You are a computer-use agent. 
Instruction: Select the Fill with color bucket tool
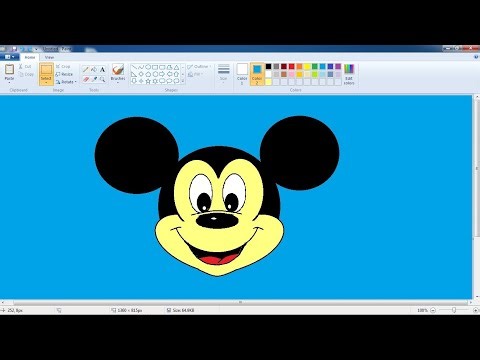tap(94, 70)
